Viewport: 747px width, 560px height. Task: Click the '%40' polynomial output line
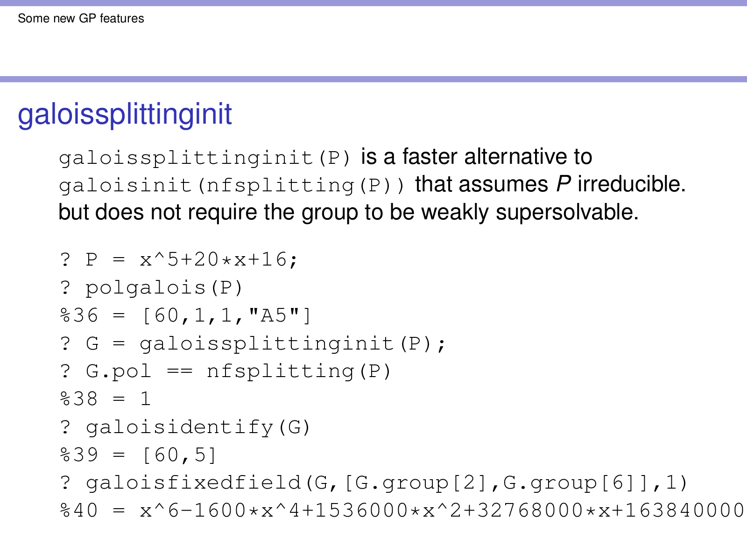402,511
